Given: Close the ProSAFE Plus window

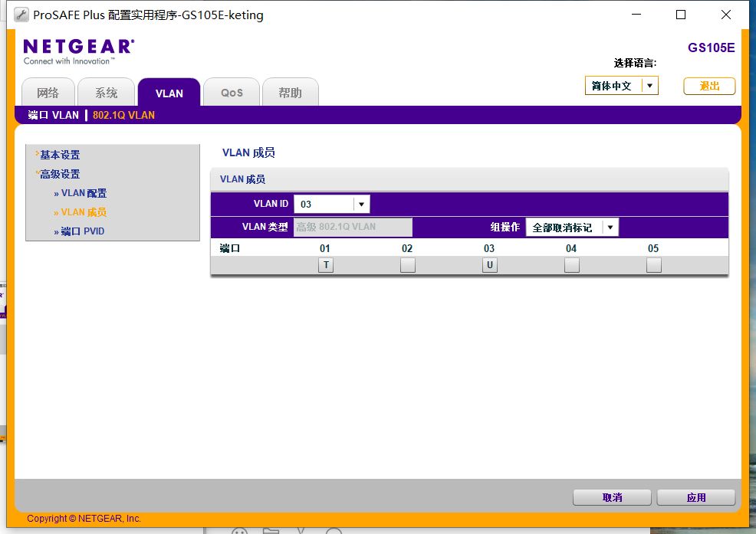Looking at the screenshot, I should tap(725, 15).
